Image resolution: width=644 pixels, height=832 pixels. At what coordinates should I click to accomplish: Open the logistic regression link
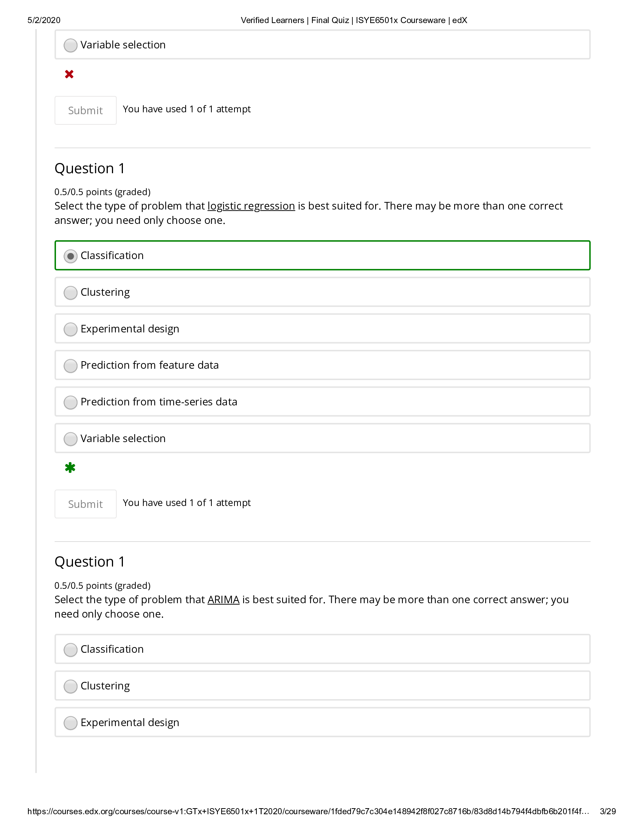coord(251,206)
